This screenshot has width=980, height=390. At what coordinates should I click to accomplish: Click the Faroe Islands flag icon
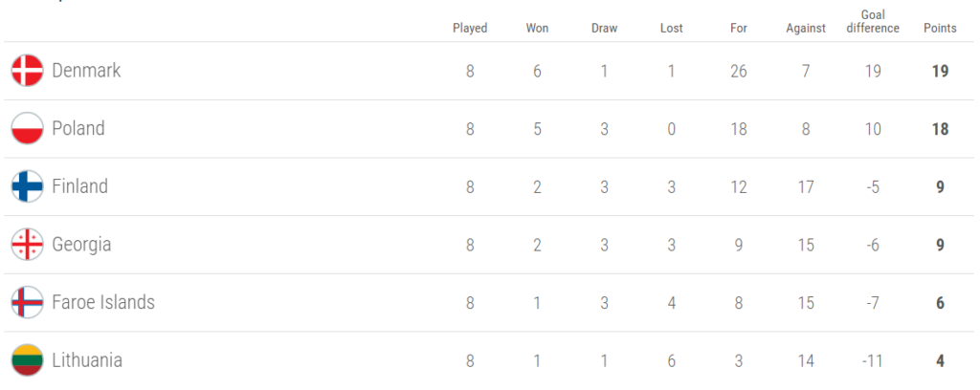pyautogui.click(x=27, y=303)
